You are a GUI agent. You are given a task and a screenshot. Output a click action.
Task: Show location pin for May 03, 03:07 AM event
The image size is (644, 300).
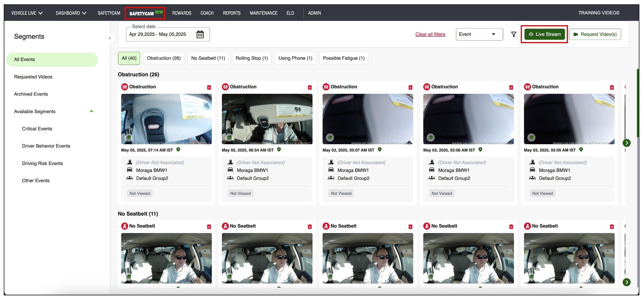tap(380, 149)
